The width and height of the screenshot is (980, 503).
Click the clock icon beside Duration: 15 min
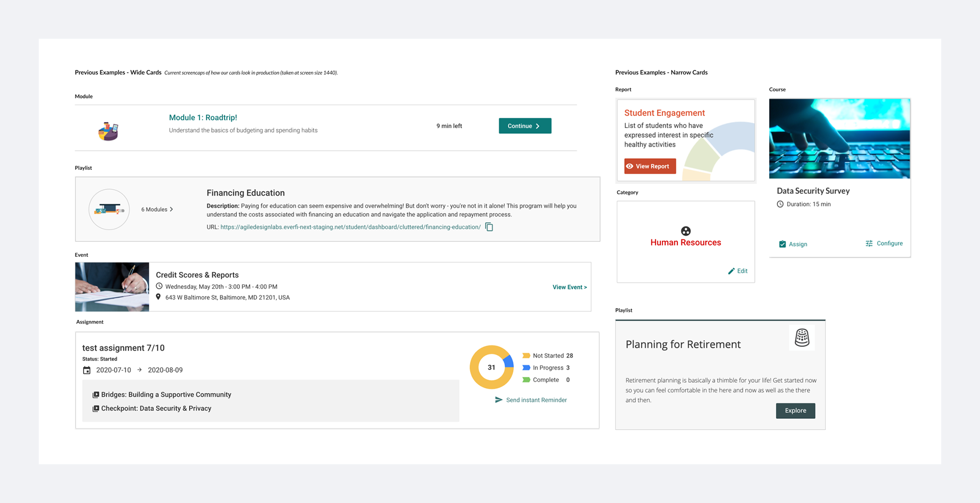(x=780, y=204)
